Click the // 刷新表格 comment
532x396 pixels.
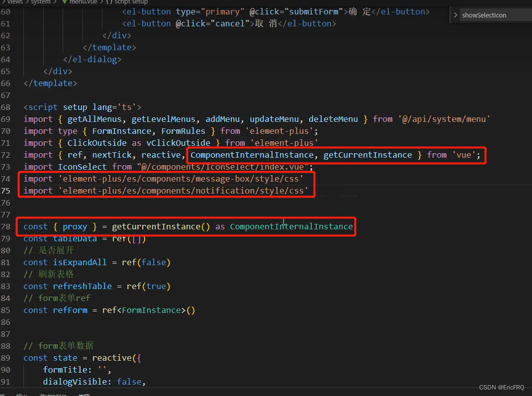click(49, 275)
